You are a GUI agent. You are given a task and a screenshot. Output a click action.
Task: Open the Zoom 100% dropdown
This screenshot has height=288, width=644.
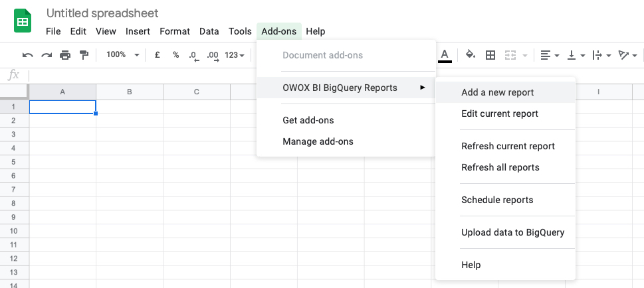[x=123, y=54]
